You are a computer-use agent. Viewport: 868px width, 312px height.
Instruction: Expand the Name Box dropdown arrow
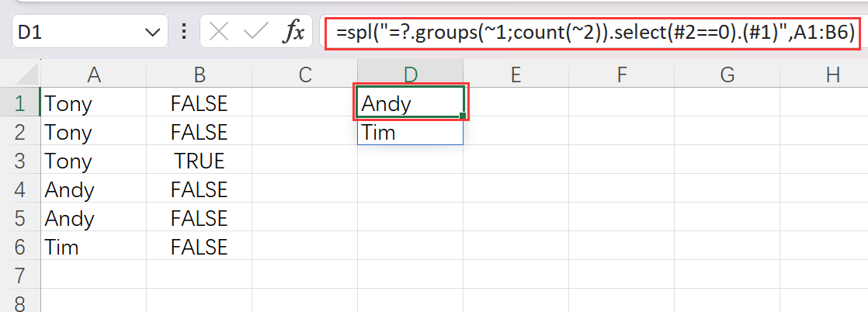tap(151, 33)
